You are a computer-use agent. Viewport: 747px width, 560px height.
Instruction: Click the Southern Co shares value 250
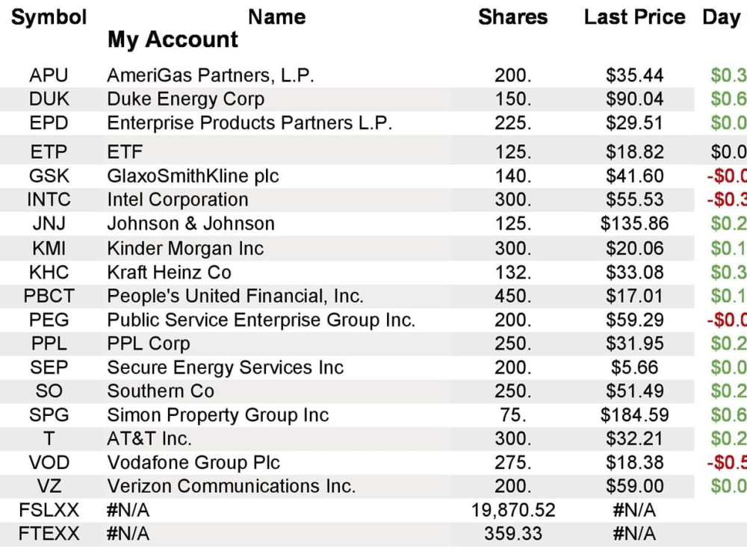(x=512, y=391)
